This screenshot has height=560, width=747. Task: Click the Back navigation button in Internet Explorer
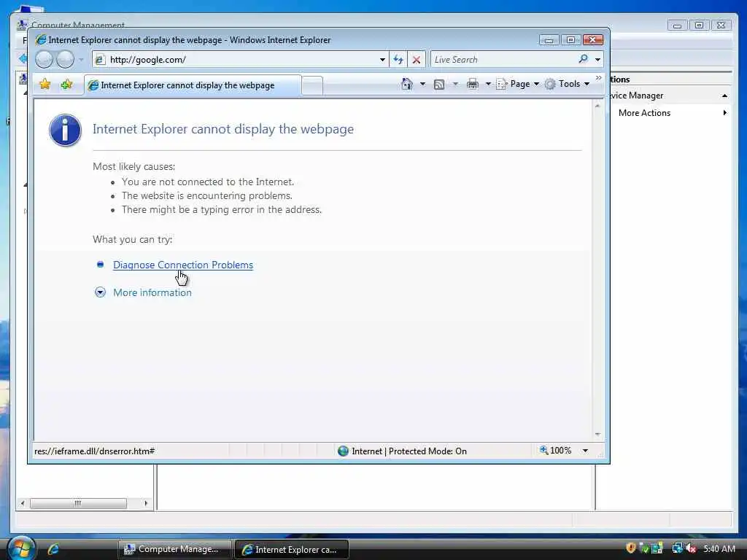[44, 60]
